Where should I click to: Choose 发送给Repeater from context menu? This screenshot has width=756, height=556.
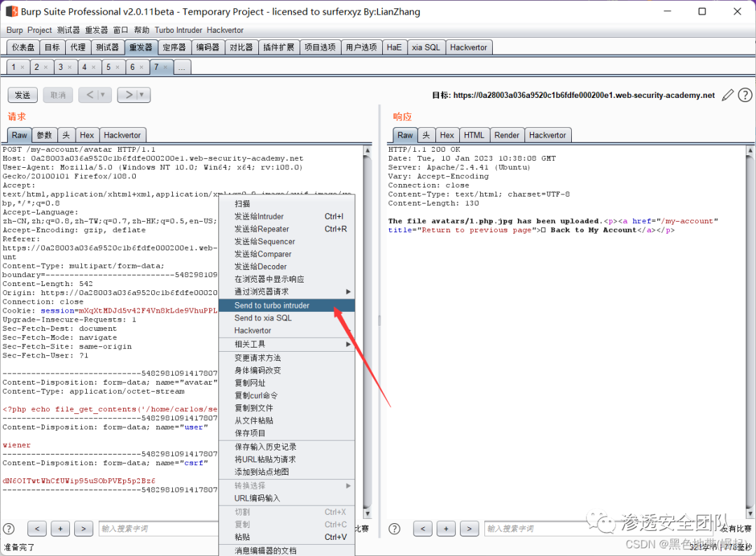point(287,229)
